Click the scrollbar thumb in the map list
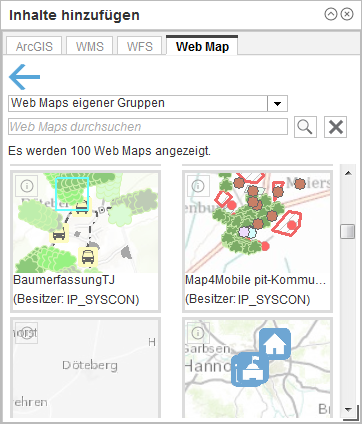 347,231
